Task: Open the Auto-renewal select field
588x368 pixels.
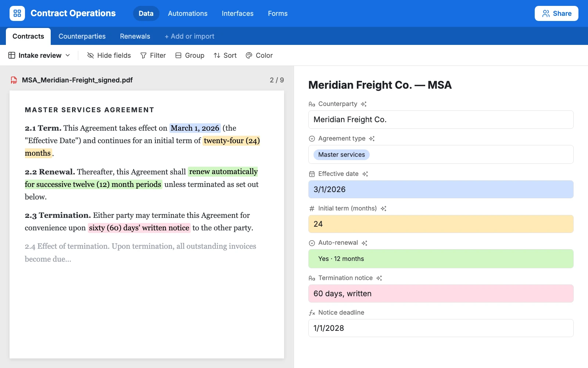Action: click(x=441, y=259)
